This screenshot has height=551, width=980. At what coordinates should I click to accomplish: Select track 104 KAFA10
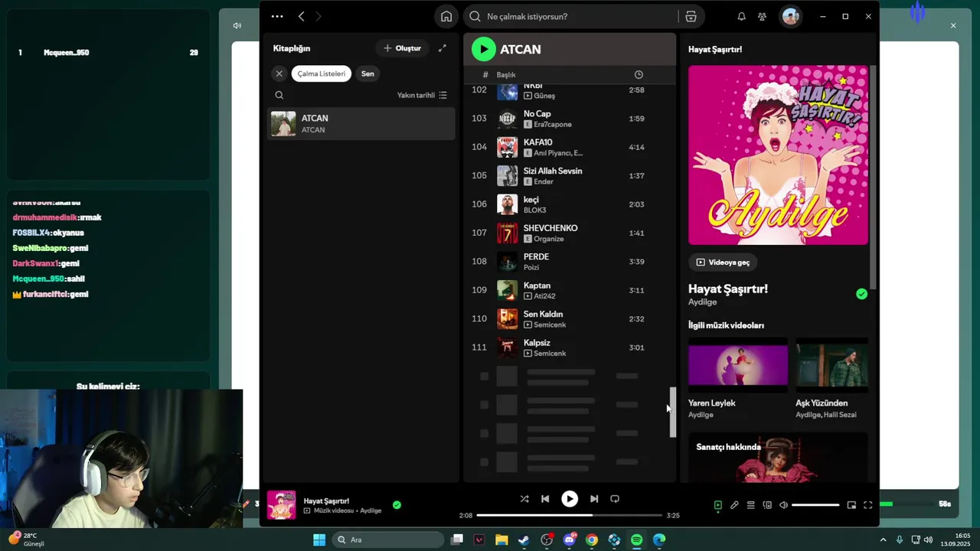[x=569, y=147]
